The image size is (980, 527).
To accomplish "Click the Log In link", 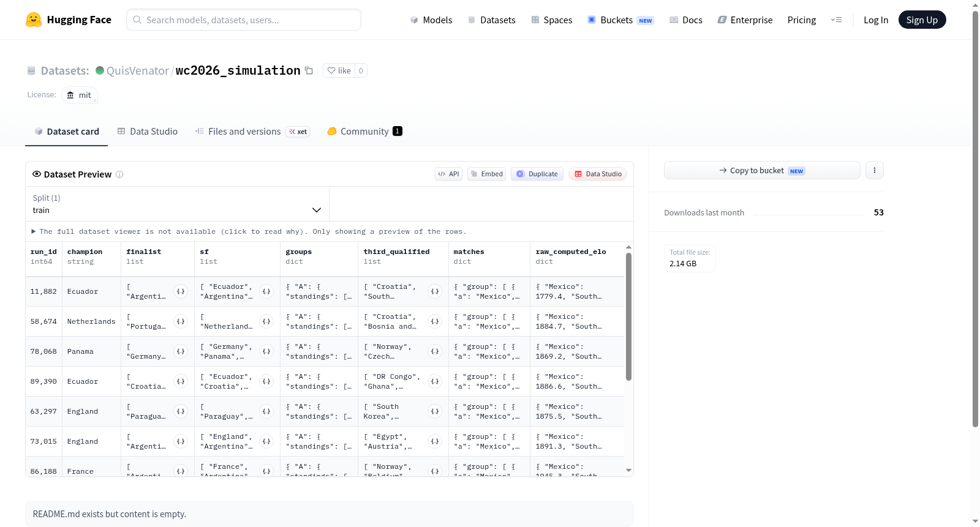I will point(876,20).
